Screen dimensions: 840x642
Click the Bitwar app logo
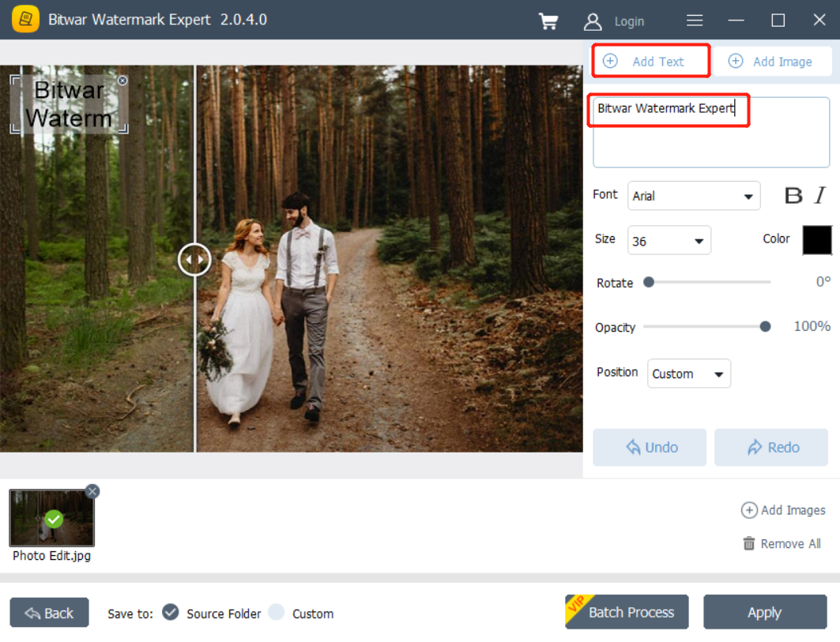pyautogui.click(x=25, y=19)
